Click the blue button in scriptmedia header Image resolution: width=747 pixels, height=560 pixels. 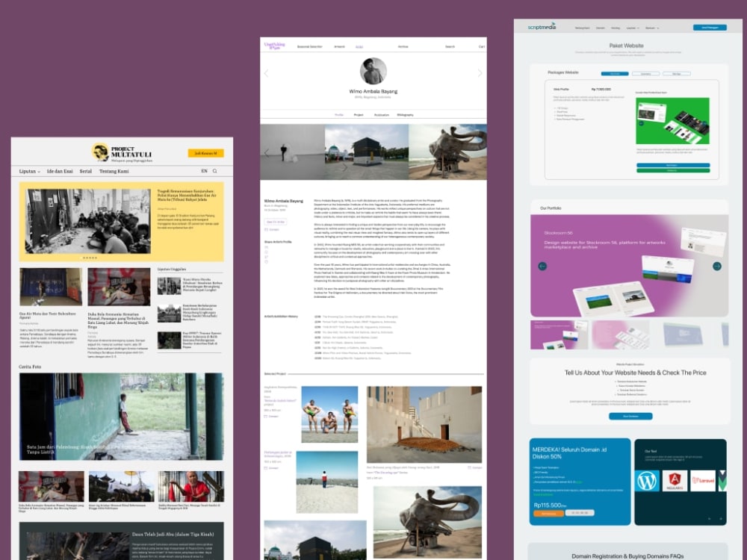point(710,28)
